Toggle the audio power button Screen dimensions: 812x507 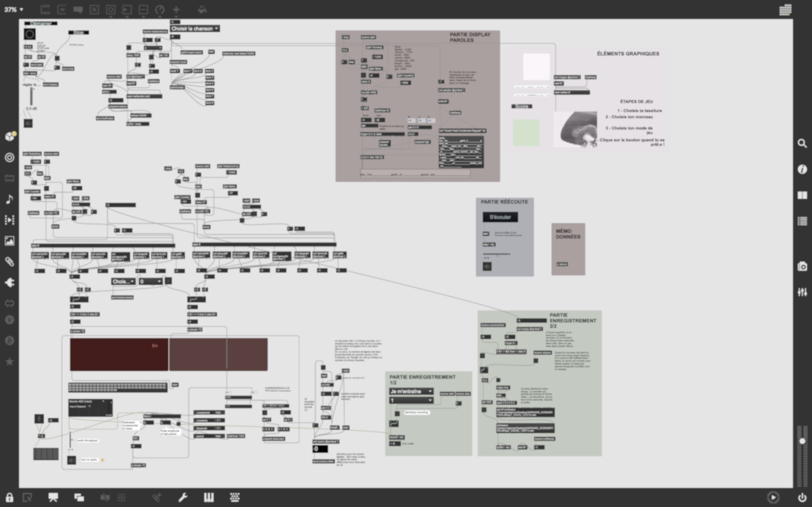click(x=802, y=497)
